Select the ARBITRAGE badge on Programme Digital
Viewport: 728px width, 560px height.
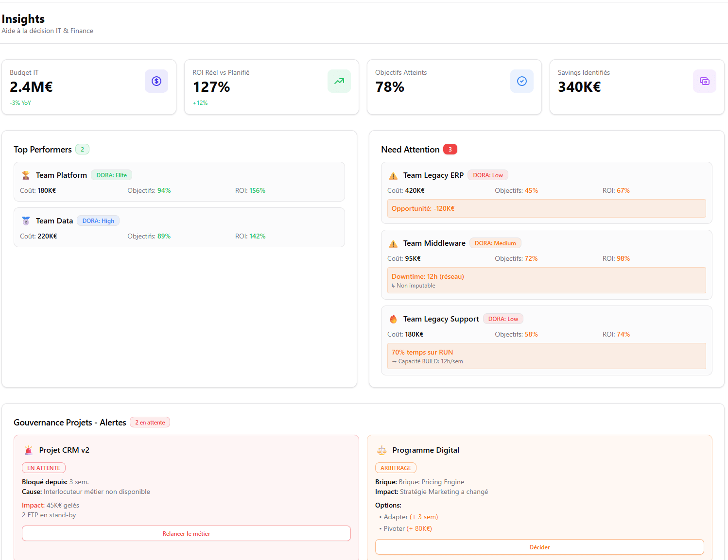click(396, 468)
